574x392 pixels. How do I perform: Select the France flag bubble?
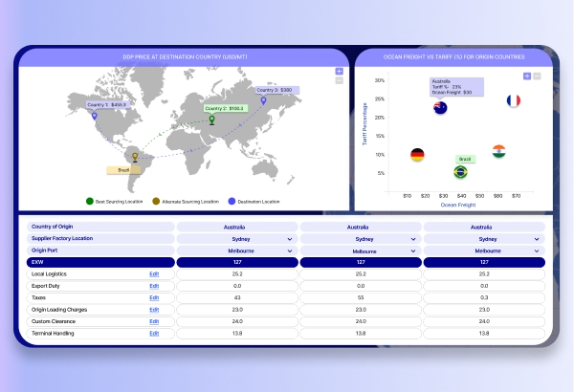tap(514, 100)
